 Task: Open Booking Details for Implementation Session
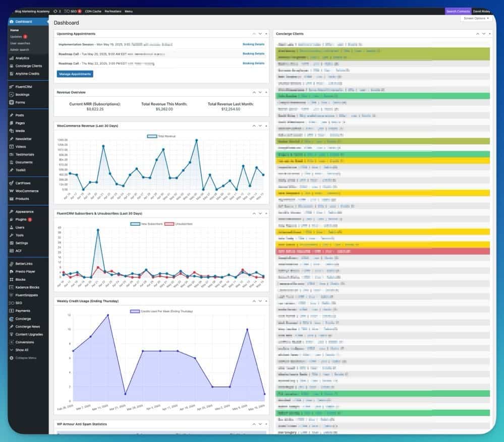(253, 44)
